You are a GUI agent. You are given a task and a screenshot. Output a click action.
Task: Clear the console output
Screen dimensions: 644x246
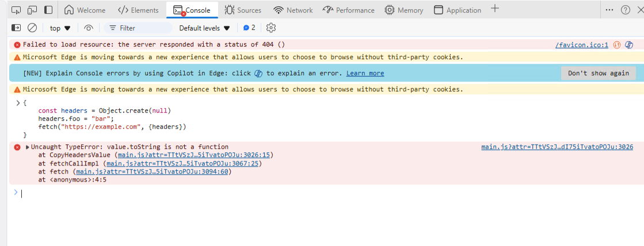click(32, 28)
